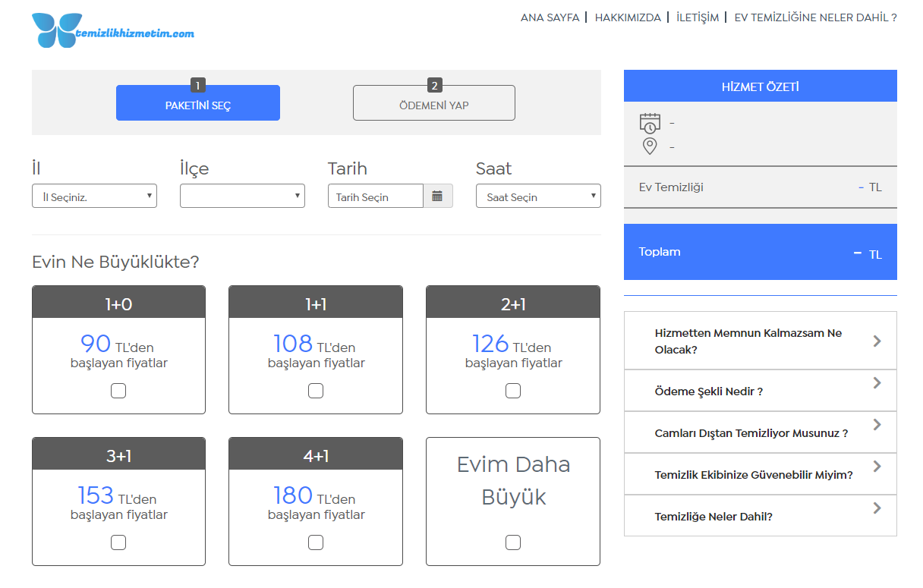This screenshot has width=923, height=588.
Task: Check the Evim Daha Büyük checkbox
Action: (513, 542)
